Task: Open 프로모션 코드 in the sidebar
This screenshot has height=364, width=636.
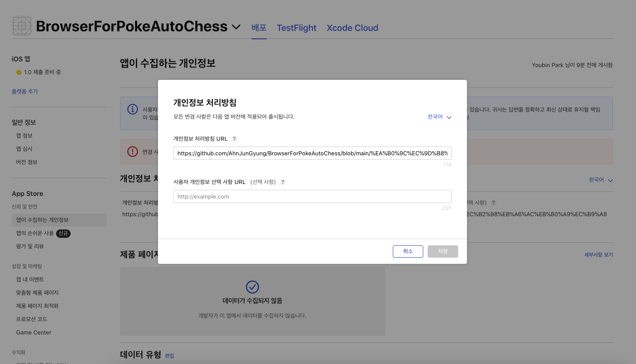Action: click(32, 319)
